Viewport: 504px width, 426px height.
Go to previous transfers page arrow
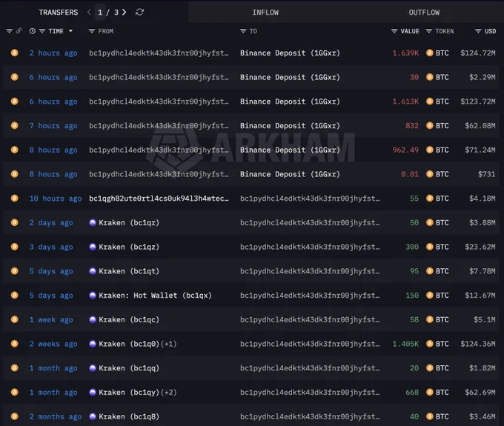89,13
